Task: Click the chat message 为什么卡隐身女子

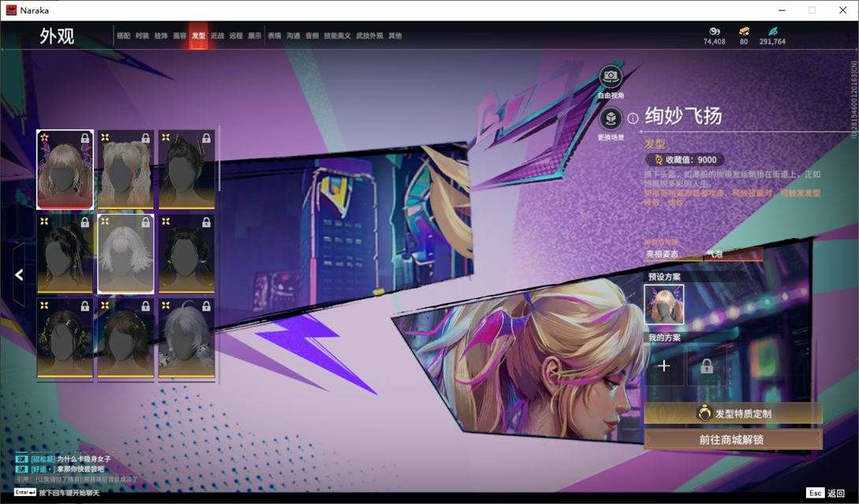Action: [84, 458]
